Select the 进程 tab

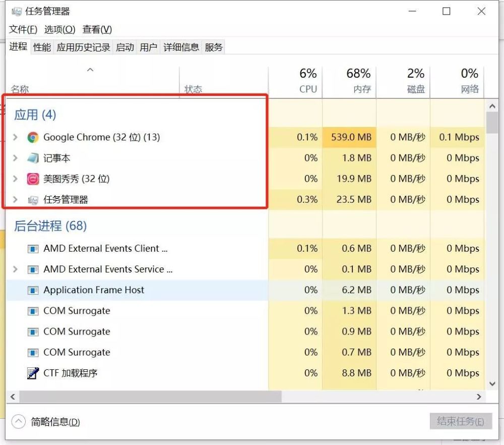[x=18, y=46]
